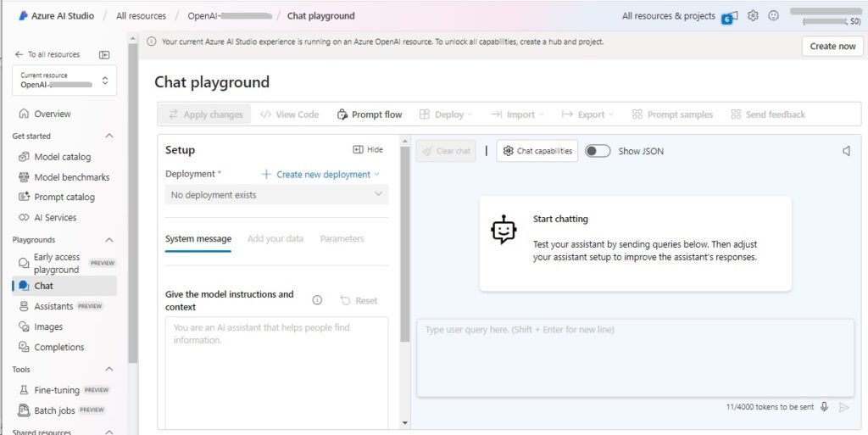Click the system message text area
The height and width of the screenshot is (435, 868).
click(277, 372)
